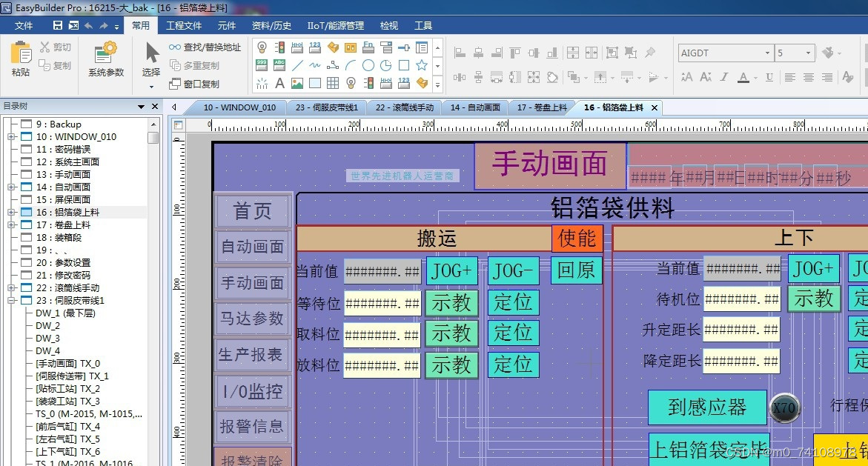
Task: Click the Redo arrow in quick access bar
Action: 104,25
